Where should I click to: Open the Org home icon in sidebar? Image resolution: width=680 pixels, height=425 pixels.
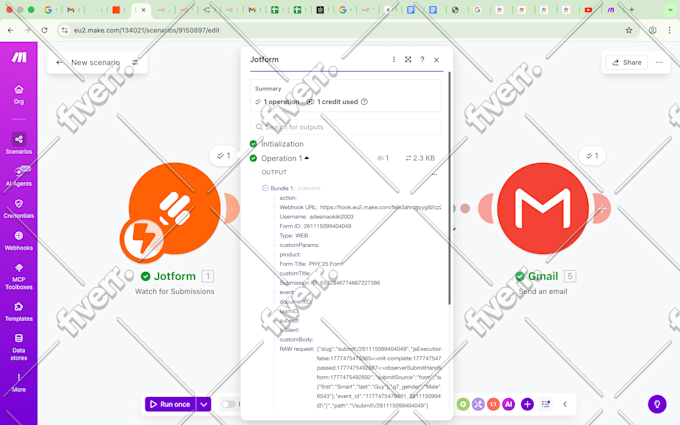coord(19,94)
